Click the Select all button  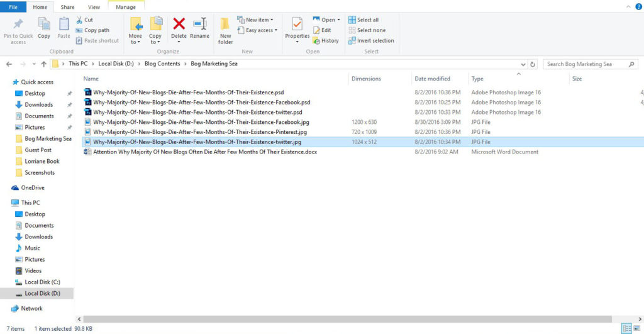coord(364,19)
